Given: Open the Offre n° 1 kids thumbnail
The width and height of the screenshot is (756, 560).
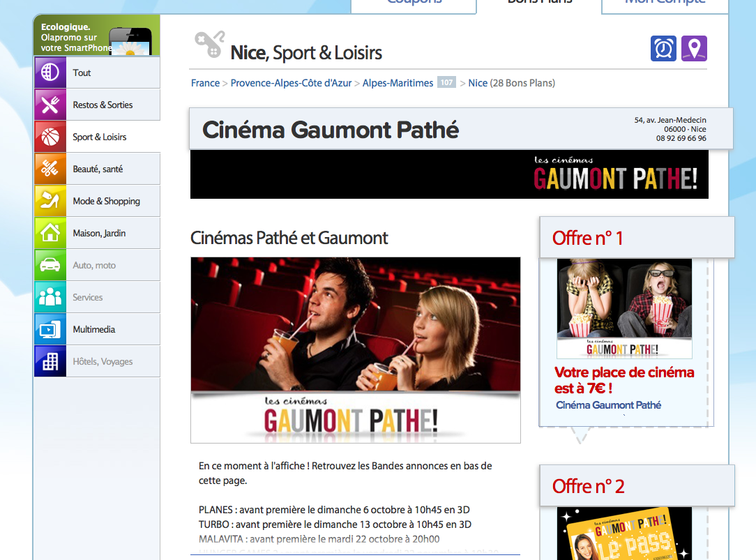Looking at the screenshot, I should coord(624,308).
